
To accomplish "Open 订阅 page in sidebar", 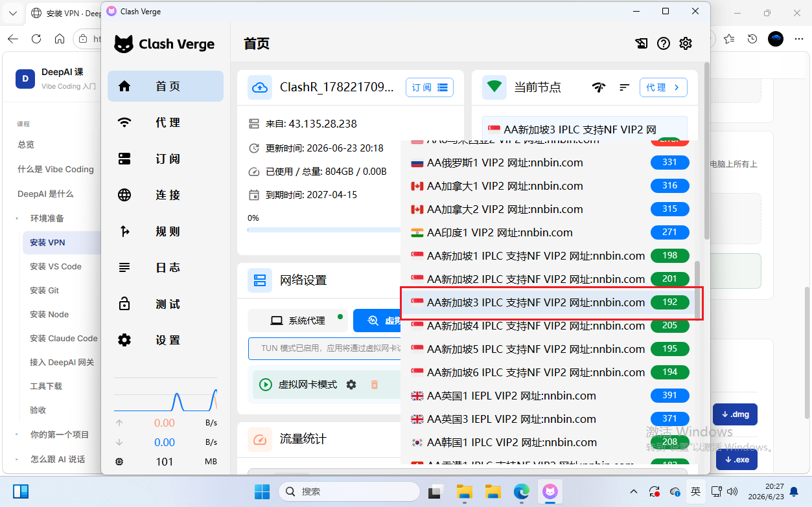I will pyautogui.click(x=165, y=159).
